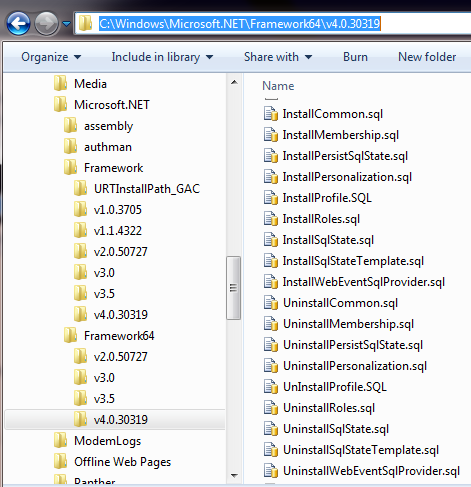Image resolution: width=471 pixels, height=487 pixels.
Task: Click the blue Back navigation arrow
Action: 18,23
